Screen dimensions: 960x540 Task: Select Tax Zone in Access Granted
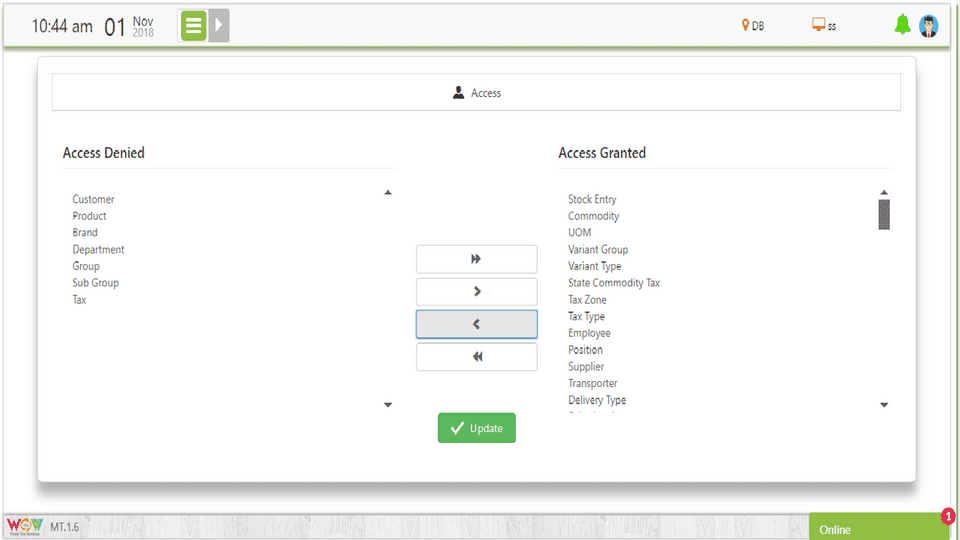[587, 299]
